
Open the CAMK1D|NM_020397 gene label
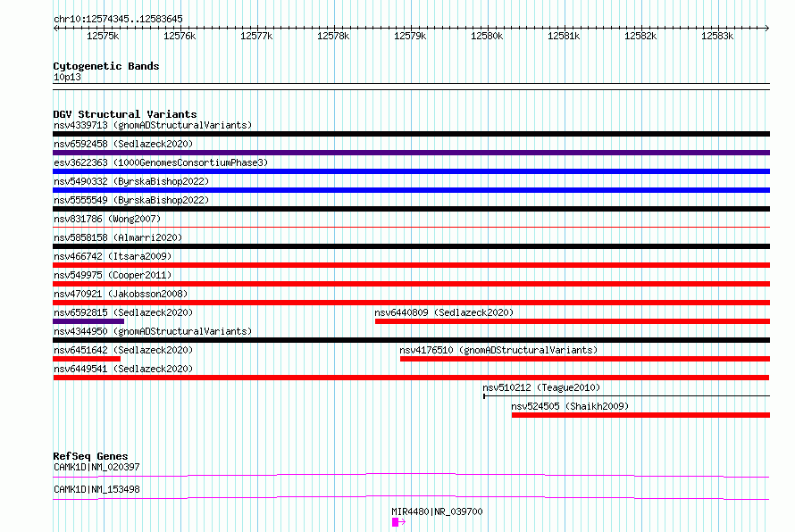pyautogui.click(x=96, y=467)
